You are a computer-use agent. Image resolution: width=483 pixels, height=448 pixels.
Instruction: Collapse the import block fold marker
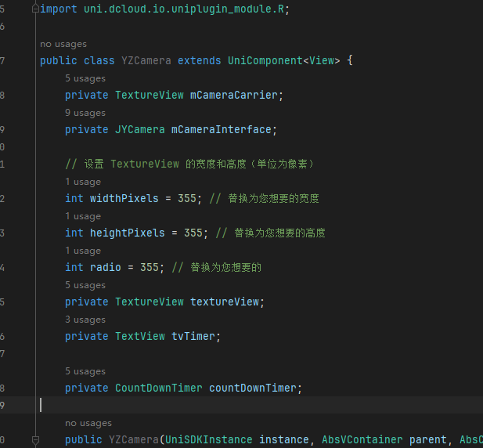[x=35, y=9]
